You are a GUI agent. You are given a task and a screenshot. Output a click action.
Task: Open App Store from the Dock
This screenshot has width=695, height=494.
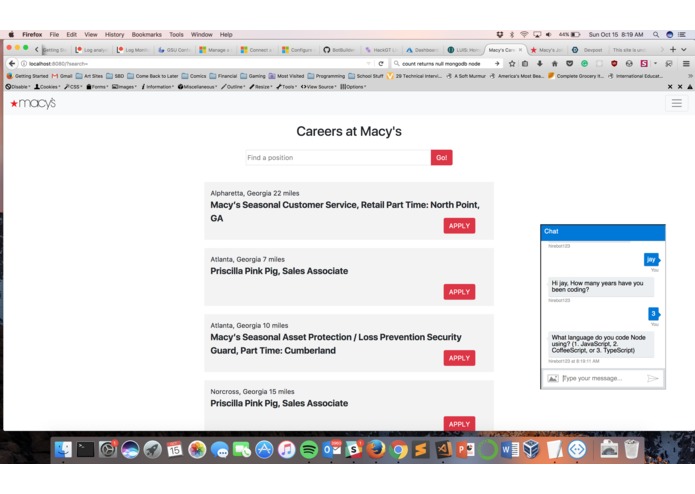264,450
